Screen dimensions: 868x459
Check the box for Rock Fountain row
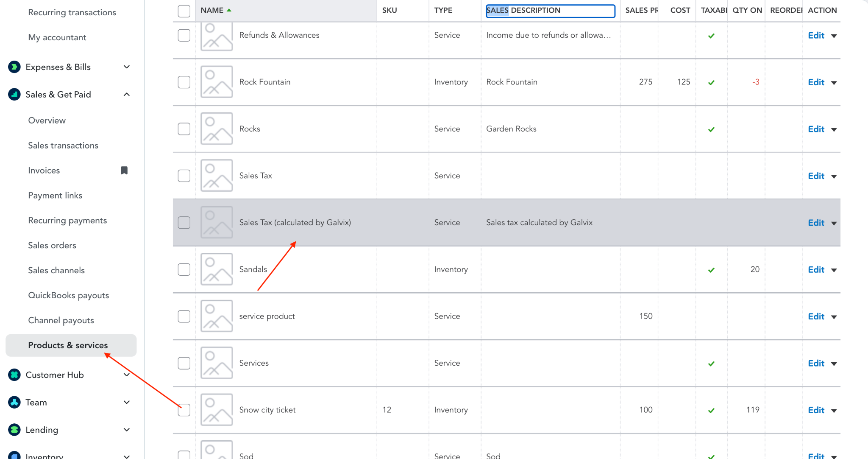point(184,82)
